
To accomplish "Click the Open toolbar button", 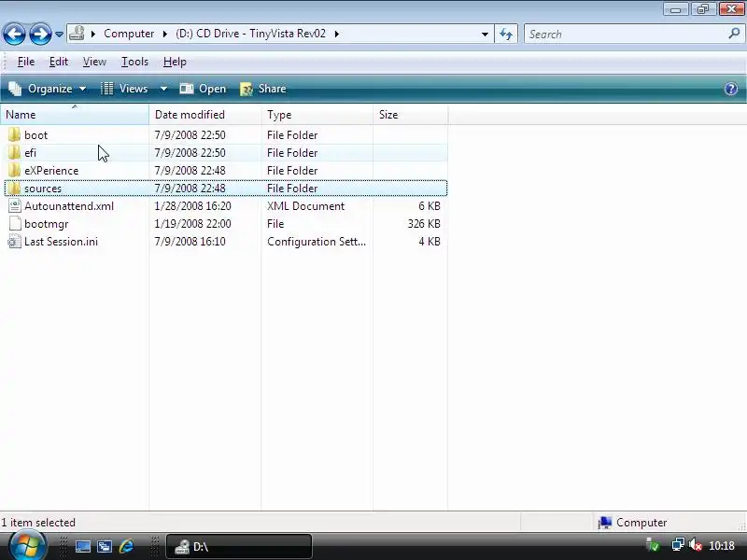I will [203, 89].
